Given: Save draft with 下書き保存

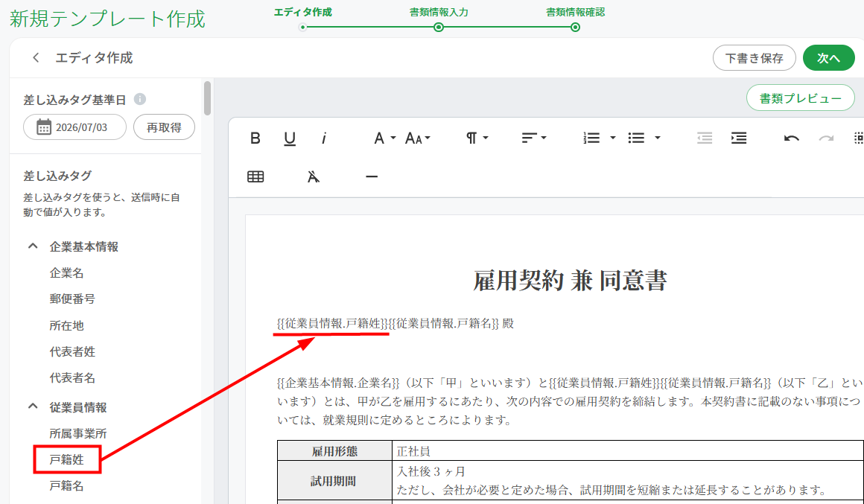Looking at the screenshot, I should pos(755,58).
